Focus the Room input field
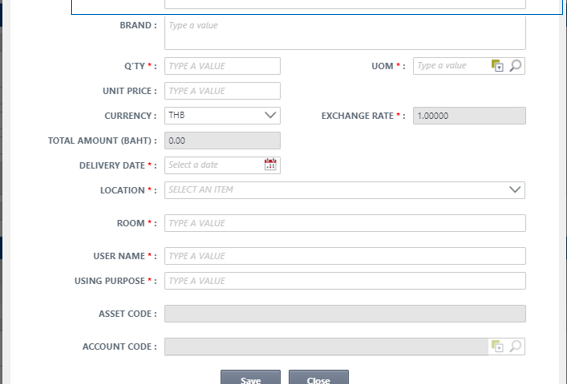Image resolution: width=567 pixels, height=384 pixels. tap(345, 223)
